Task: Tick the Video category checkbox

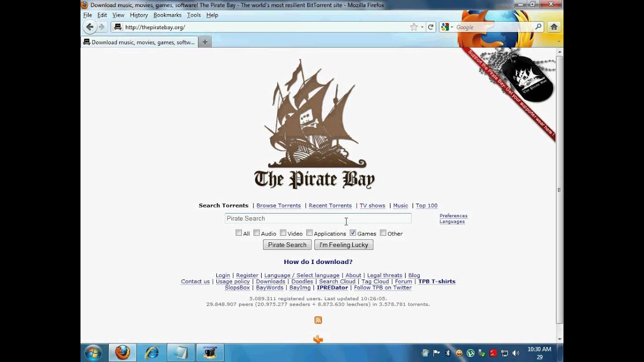Action: (x=283, y=233)
